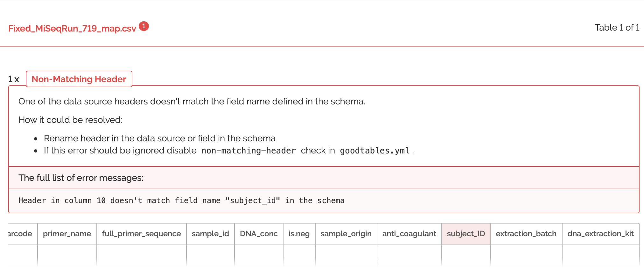Click the full_primer_sequence column header

[141, 234]
